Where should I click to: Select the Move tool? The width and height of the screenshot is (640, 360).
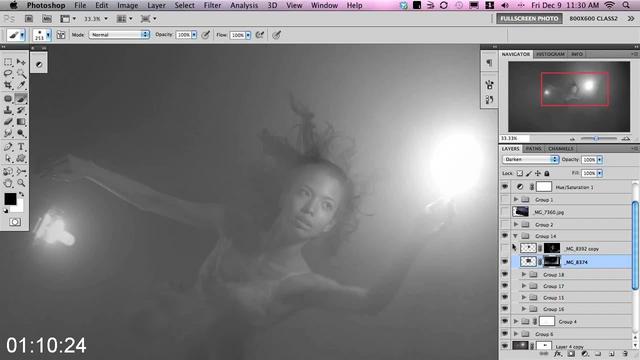click(x=21, y=62)
